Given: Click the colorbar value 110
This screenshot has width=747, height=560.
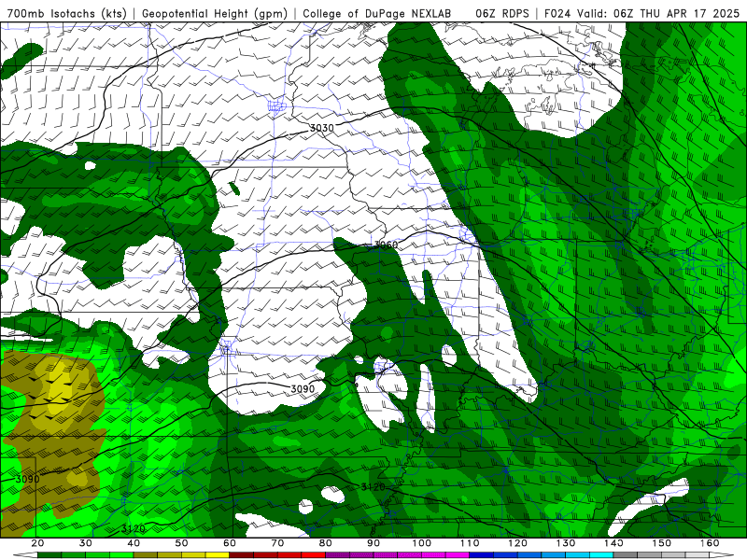Looking at the screenshot, I should [470, 543].
